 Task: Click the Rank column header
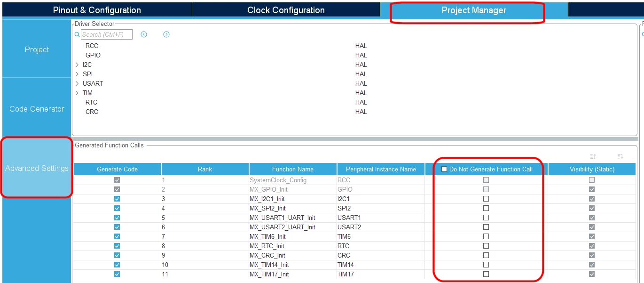click(205, 169)
